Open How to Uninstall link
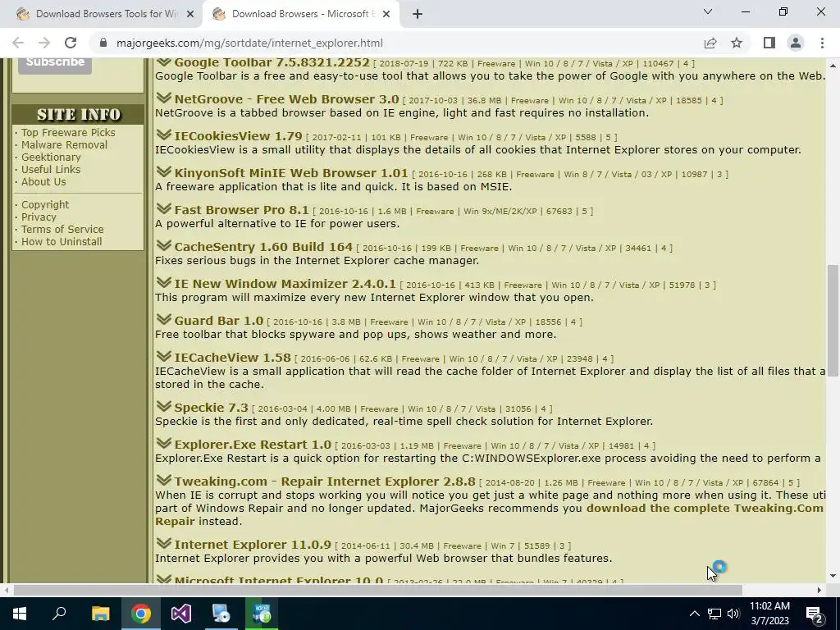 62,242
